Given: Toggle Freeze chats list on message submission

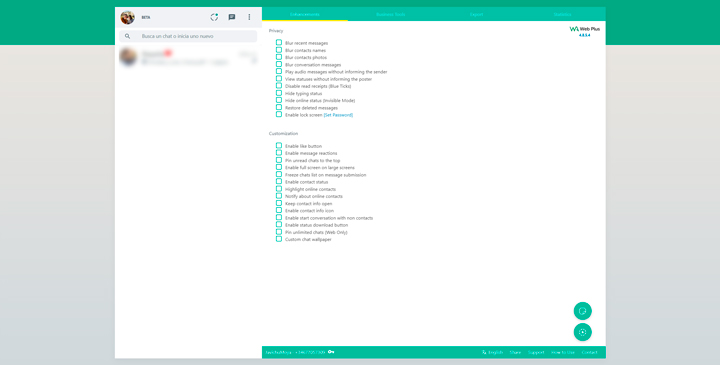Looking at the screenshot, I should (x=279, y=174).
